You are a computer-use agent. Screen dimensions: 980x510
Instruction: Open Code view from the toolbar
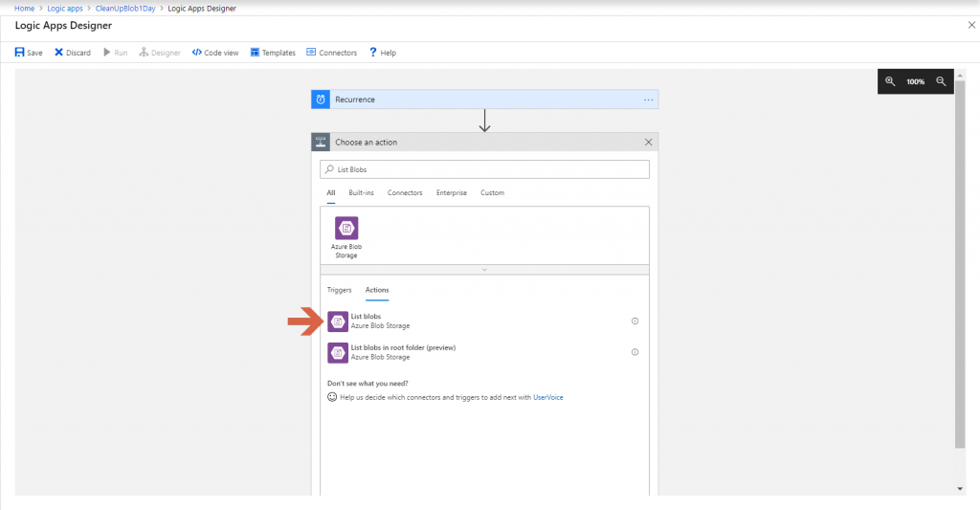pos(197,53)
